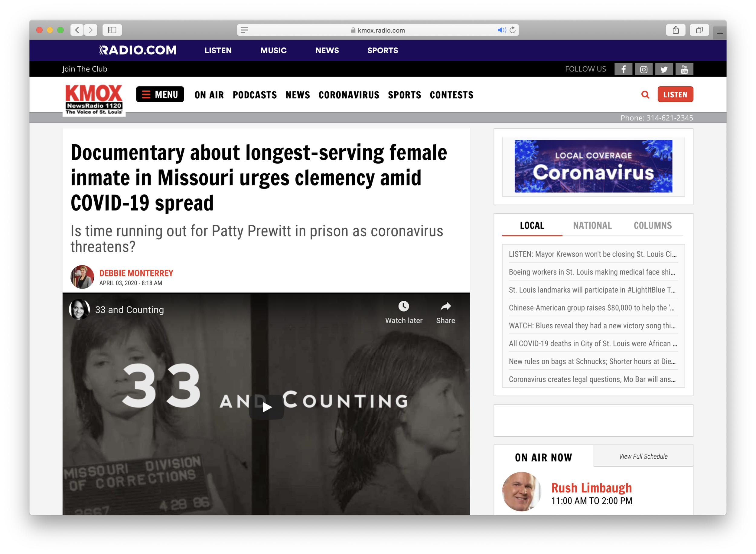Image resolution: width=756 pixels, height=554 pixels.
Task: Mute tab audio via speaker icon
Action: 501,30
